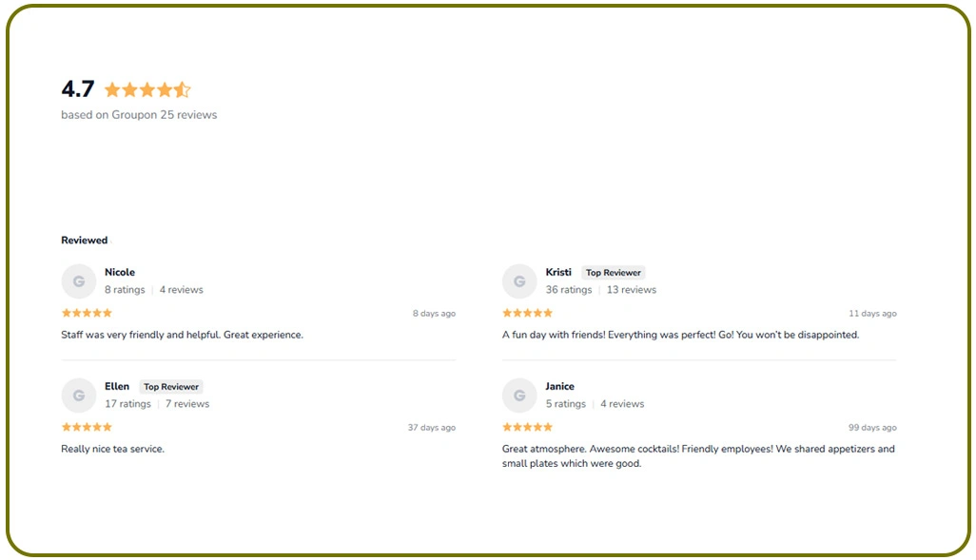The image size is (976, 560).
Task: Click the half-filled fifth star in the overall rating
Action: [x=182, y=88]
